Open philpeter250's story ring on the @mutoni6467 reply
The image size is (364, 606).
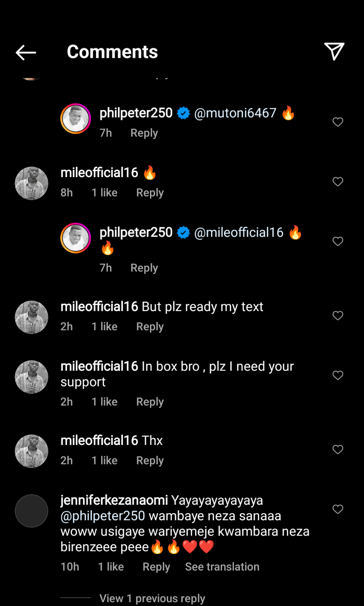coord(76,119)
